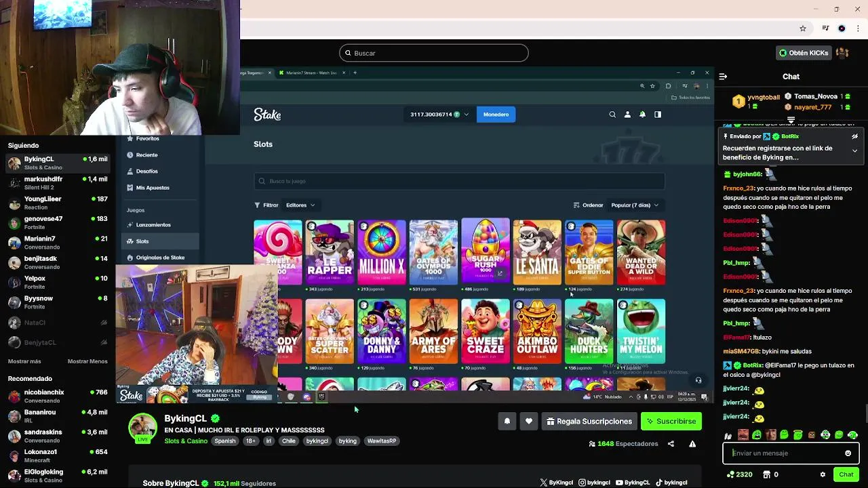Bookmark page with browser star icon
The width and height of the screenshot is (868, 488).
pos(803,28)
